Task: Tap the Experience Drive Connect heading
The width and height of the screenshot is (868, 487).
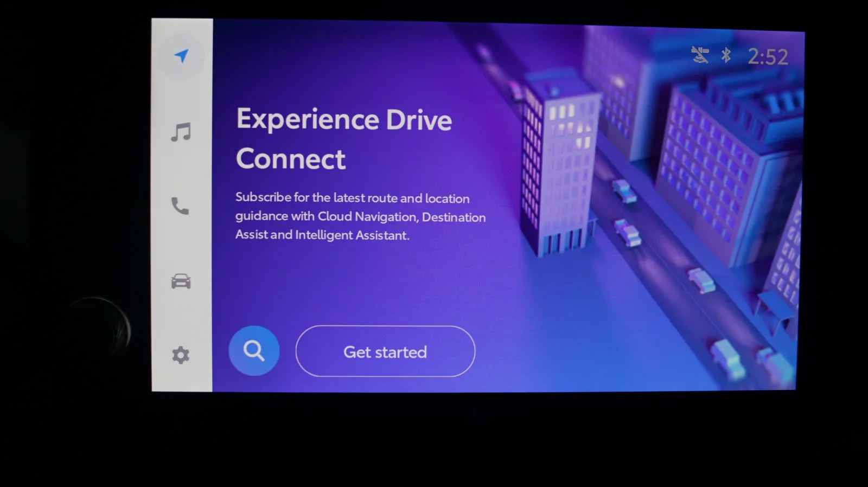Action: [344, 139]
